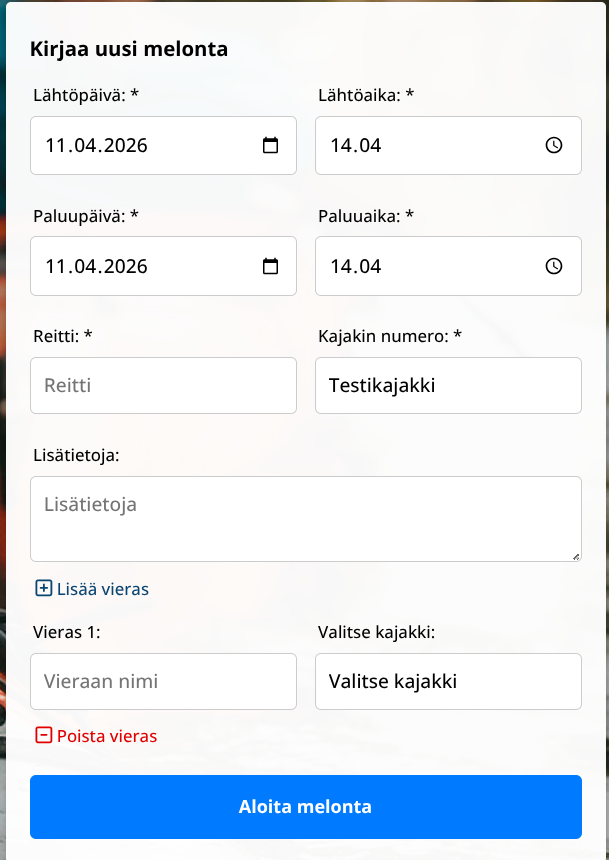Click the Vieraan nimi input for Vieras 1
Screen dimensions: 609x860
tap(163, 681)
